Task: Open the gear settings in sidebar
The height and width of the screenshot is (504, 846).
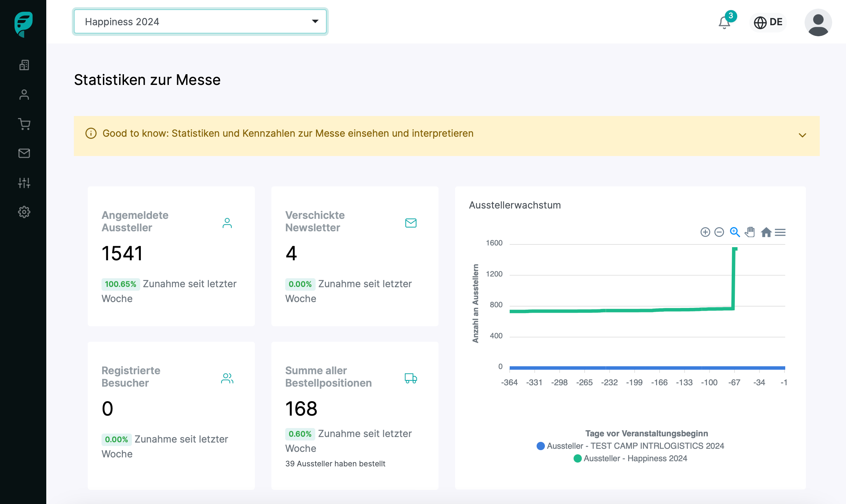Action: point(24,212)
